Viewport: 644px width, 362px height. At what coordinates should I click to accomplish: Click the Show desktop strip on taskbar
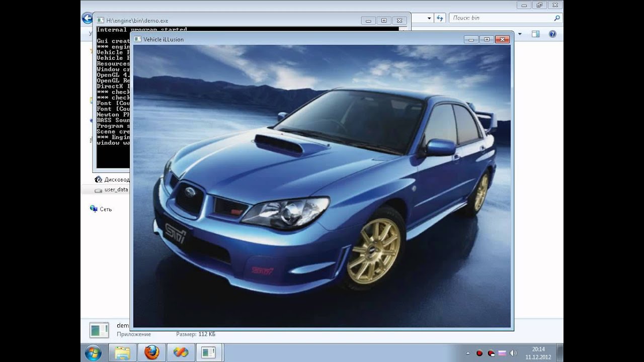560,353
